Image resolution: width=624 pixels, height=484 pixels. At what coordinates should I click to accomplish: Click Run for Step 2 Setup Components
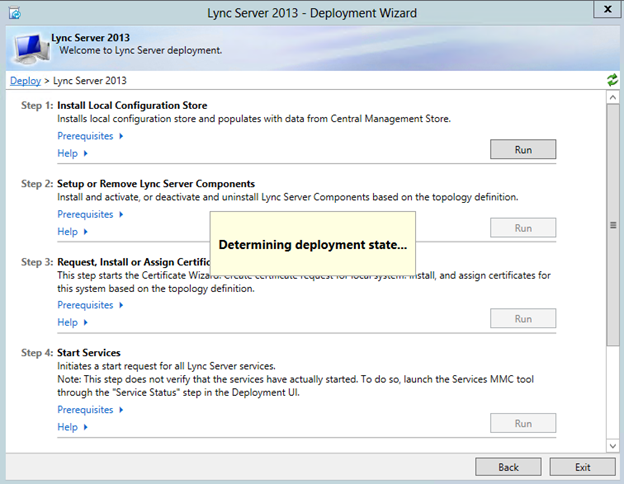(522, 228)
